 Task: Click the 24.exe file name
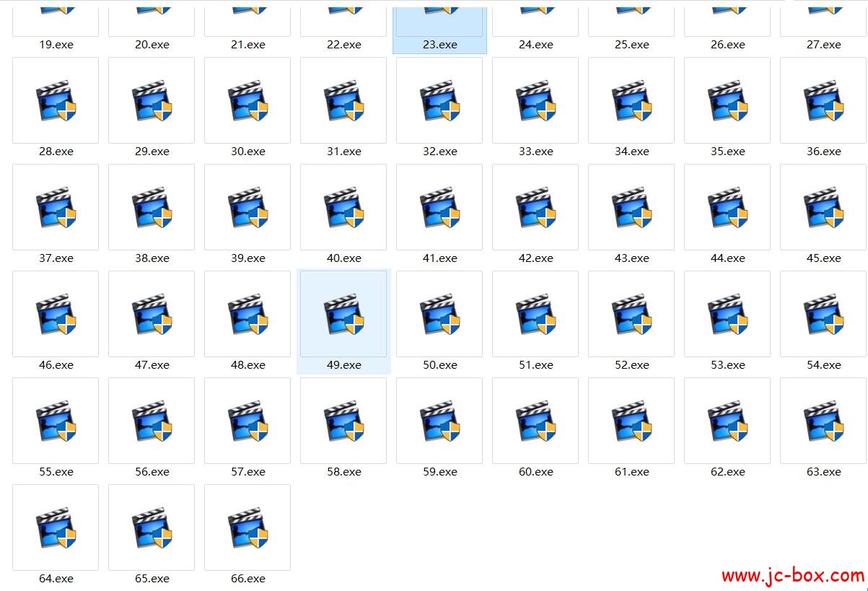click(536, 45)
